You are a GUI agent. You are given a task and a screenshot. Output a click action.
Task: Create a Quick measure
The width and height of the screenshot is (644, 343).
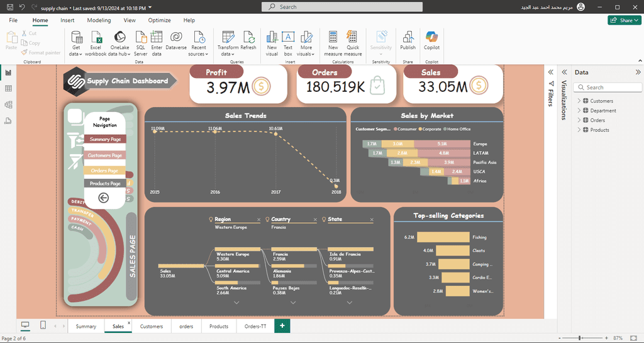(352, 43)
